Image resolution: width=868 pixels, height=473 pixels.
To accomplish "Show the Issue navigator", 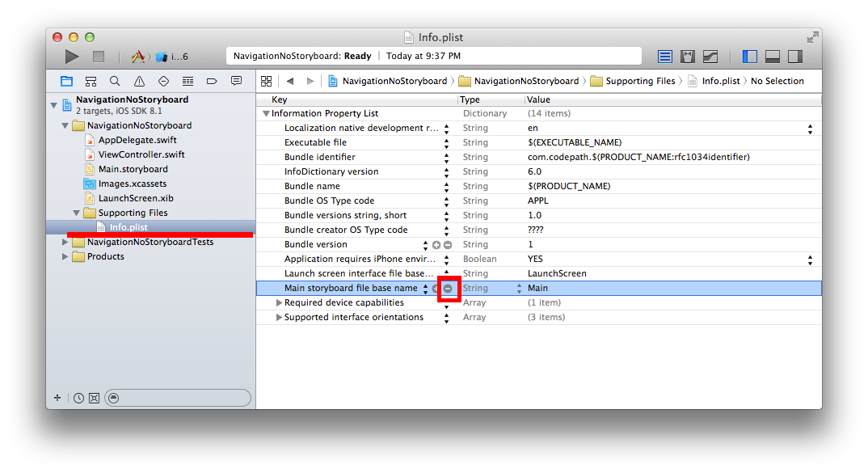I will coord(139,82).
